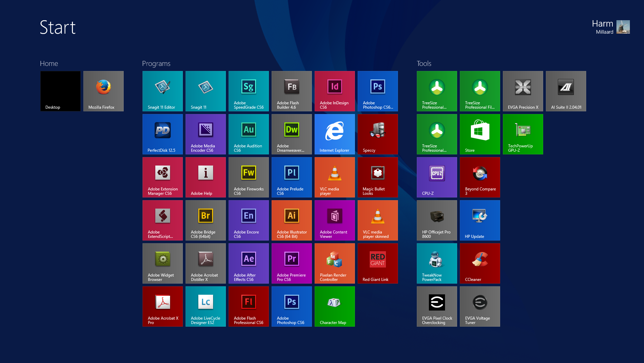Open Adobe Audition CS6
This screenshot has width=644, height=363.
pyautogui.click(x=249, y=134)
